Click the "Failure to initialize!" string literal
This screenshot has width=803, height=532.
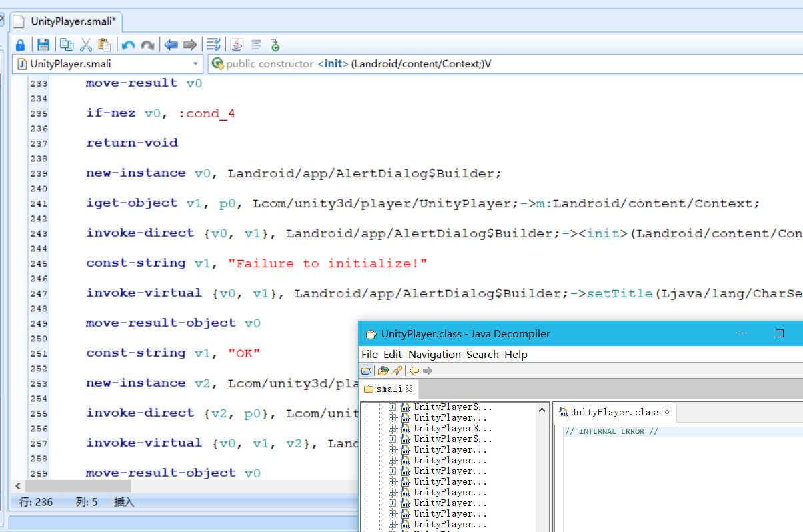coord(327,263)
